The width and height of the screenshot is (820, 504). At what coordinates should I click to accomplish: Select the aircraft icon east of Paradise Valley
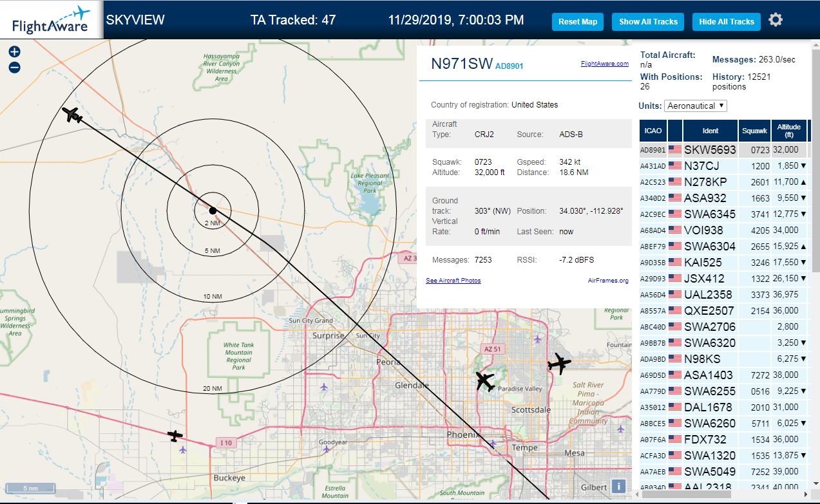click(x=559, y=364)
